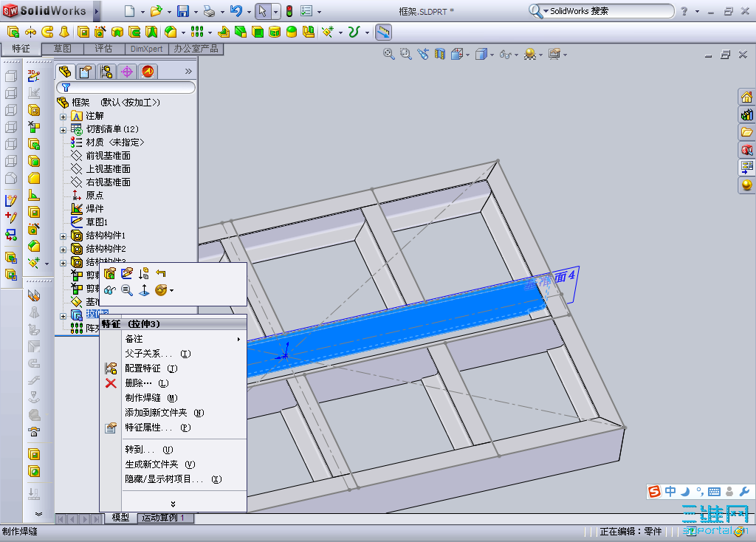Open the DimXpertManager crosshair tab icon
The image size is (756, 542).
127,72
